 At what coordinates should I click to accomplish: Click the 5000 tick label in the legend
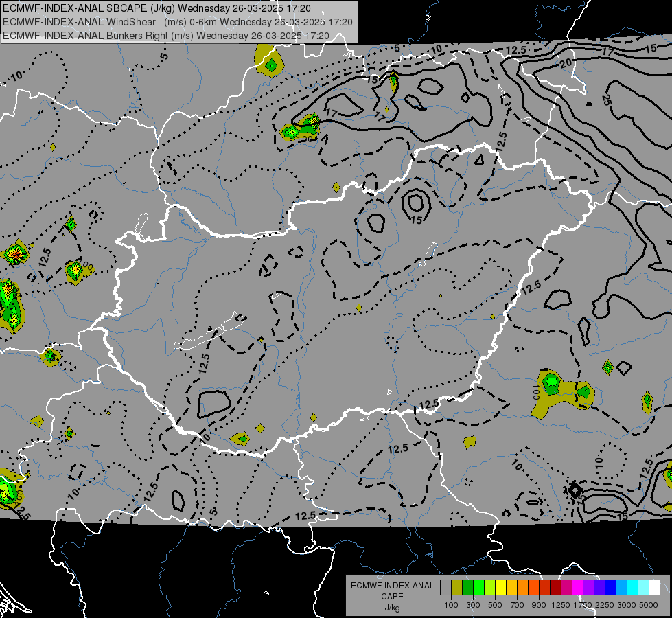(x=649, y=605)
